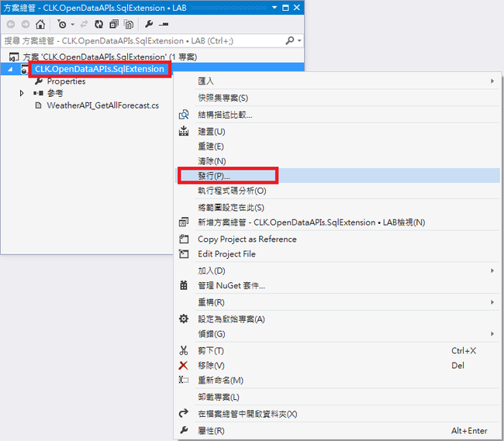
Task: Click the Back navigation arrow in toolbar
Action: coord(11,24)
